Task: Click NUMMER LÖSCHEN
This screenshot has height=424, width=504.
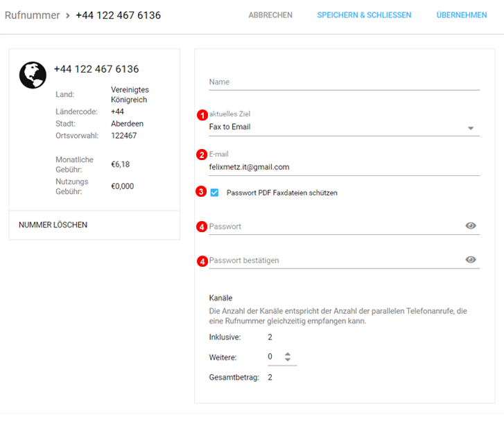Action: point(53,225)
